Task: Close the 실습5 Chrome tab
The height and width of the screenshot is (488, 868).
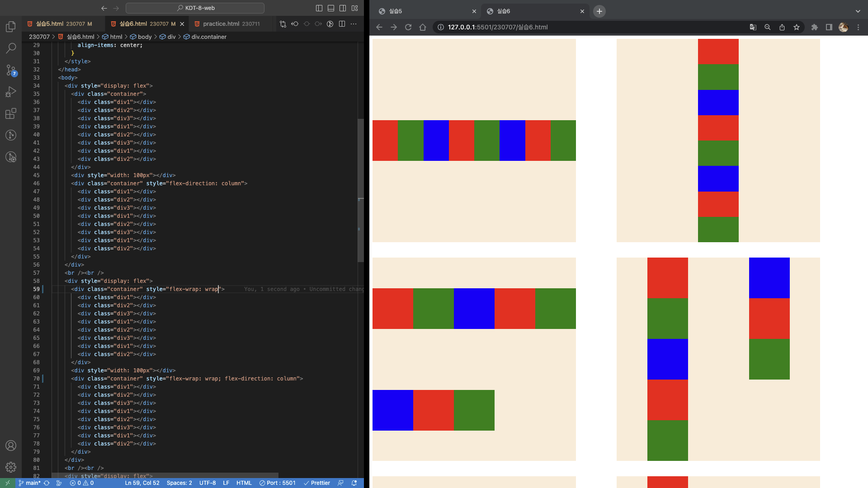Action: pyautogui.click(x=474, y=11)
